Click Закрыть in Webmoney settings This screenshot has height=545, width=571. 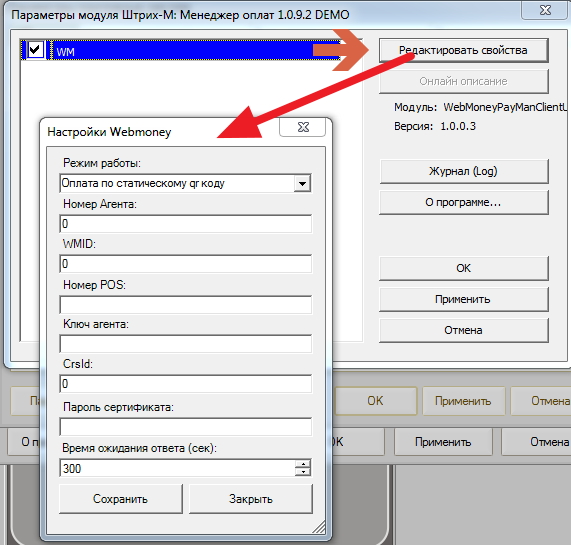point(251,499)
